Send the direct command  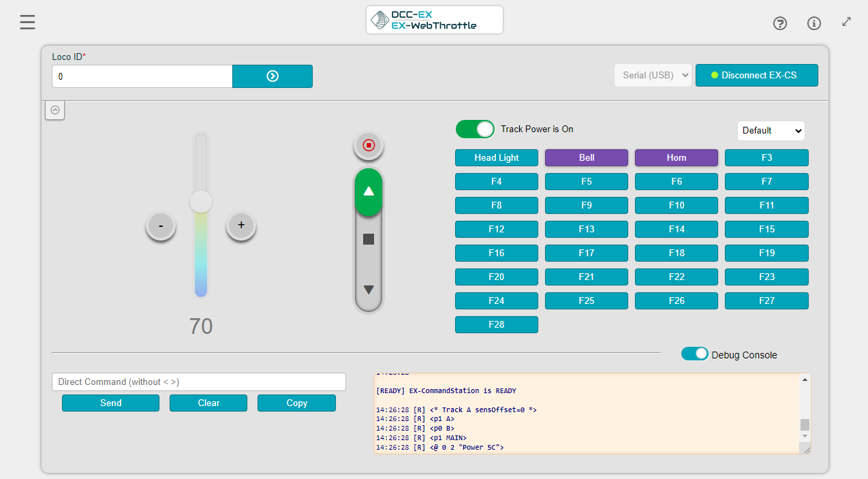110,403
